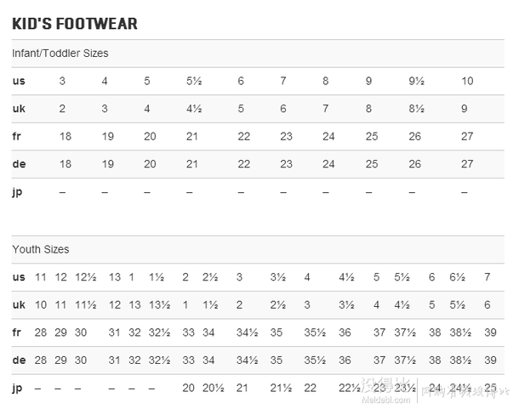
Task: Click the infant 'fr' row label
Action: click(16, 136)
